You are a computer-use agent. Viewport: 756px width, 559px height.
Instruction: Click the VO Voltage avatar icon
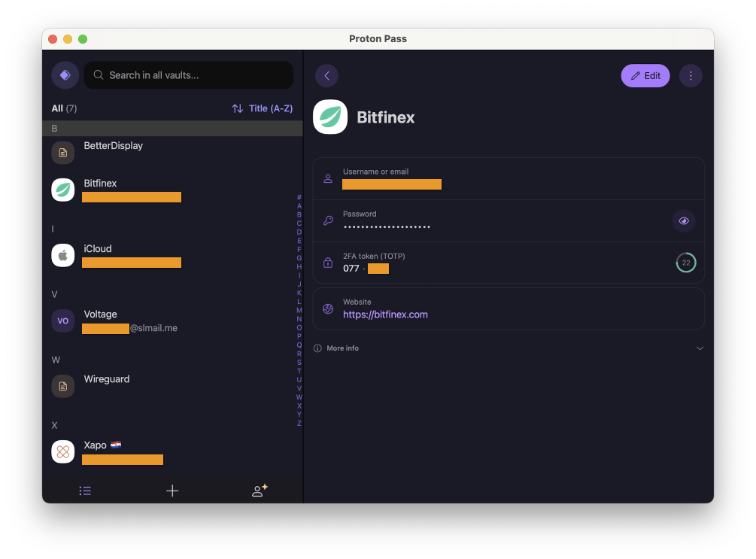click(62, 321)
